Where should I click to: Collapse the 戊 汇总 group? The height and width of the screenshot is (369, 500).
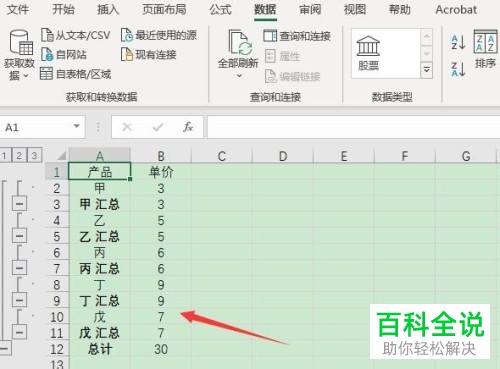click(19, 332)
